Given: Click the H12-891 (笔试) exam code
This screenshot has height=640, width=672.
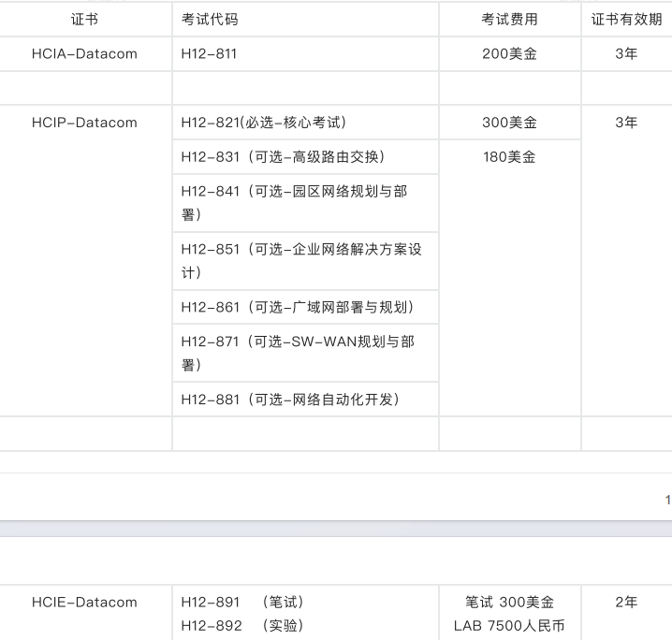Looking at the screenshot, I should pos(242,603).
